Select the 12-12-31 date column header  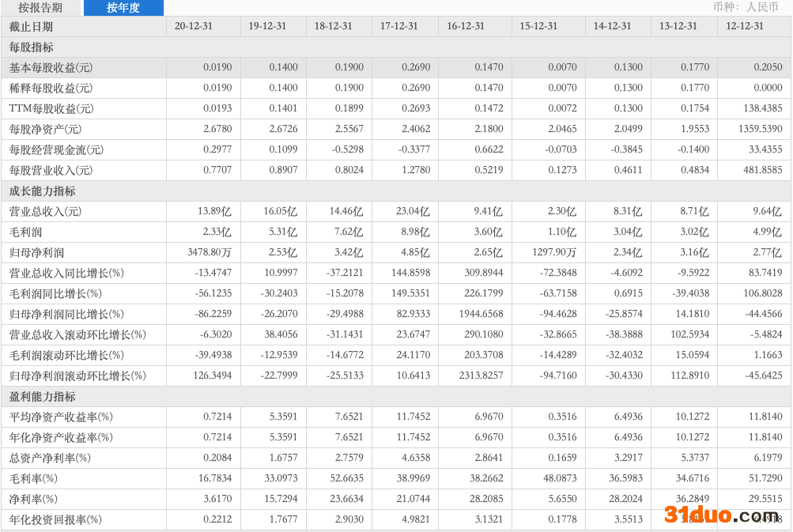click(x=745, y=26)
